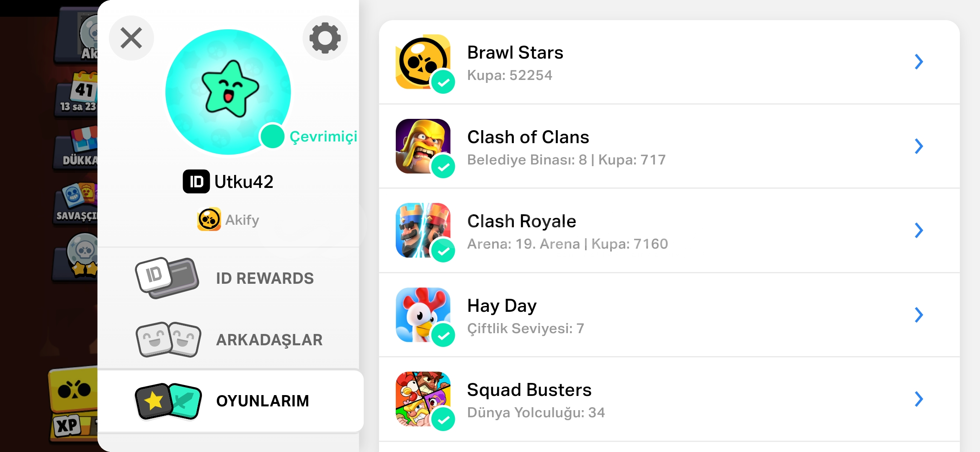
Task: Tap the Hay Day chicken icon
Action: [x=423, y=315]
